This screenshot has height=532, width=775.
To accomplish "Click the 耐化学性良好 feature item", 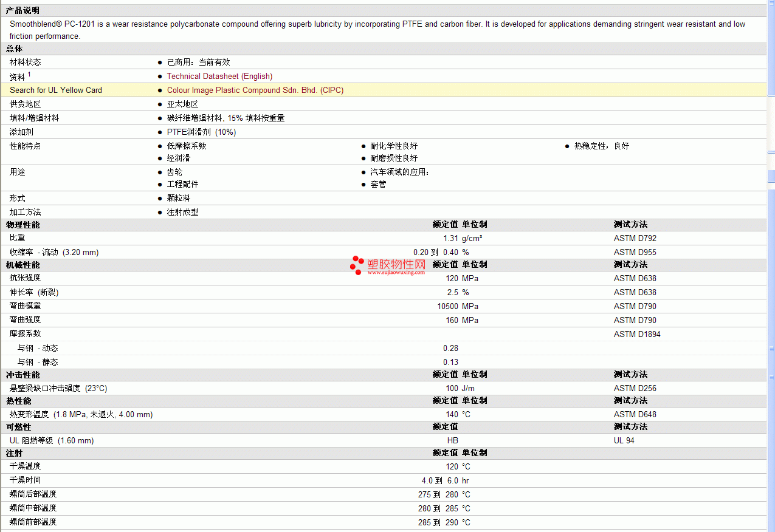I will point(394,146).
